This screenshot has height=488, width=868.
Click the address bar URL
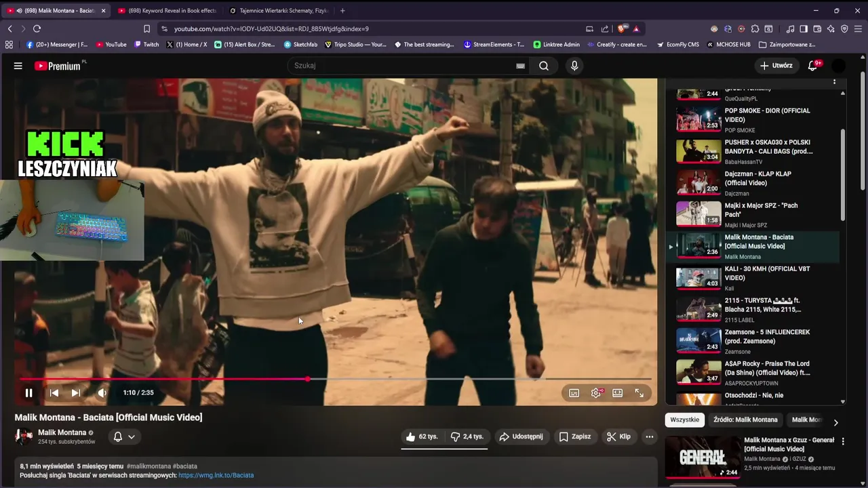tap(271, 28)
